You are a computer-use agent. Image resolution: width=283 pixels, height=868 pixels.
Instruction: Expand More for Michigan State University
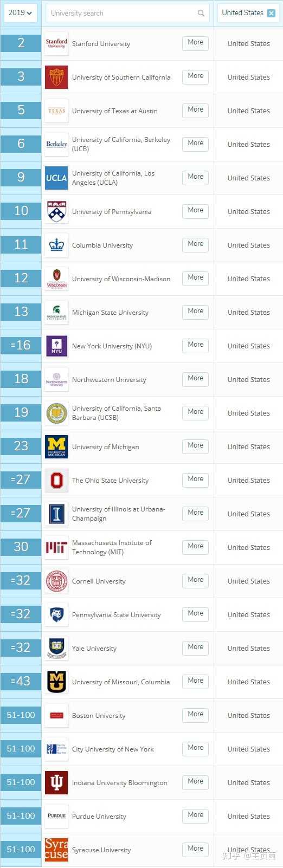pos(196,312)
